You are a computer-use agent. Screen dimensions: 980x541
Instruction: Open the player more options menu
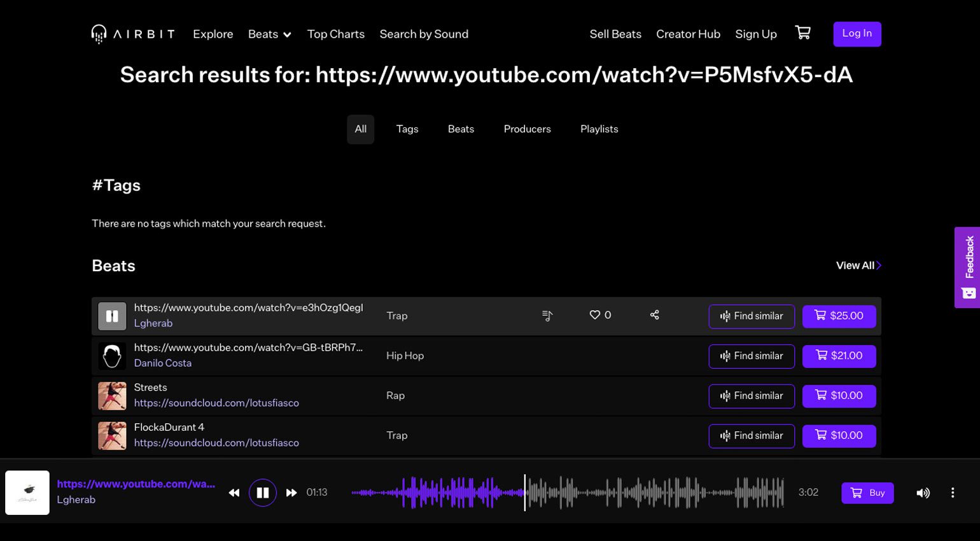coord(953,493)
